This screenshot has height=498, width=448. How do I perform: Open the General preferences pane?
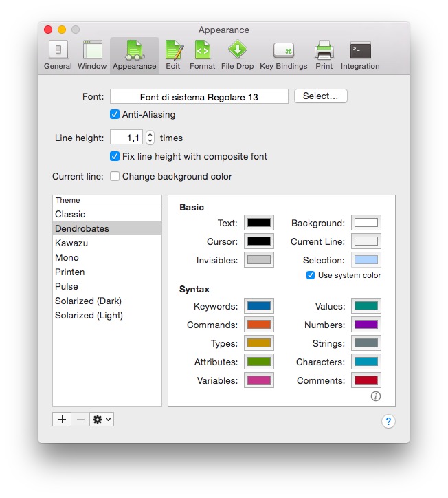coord(58,55)
